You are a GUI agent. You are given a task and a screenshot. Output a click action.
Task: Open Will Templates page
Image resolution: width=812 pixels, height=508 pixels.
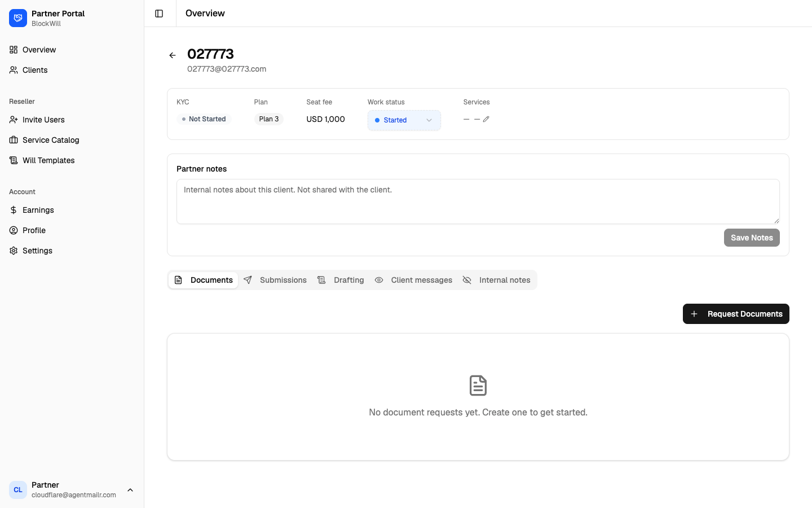pyautogui.click(x=72, y=160)
